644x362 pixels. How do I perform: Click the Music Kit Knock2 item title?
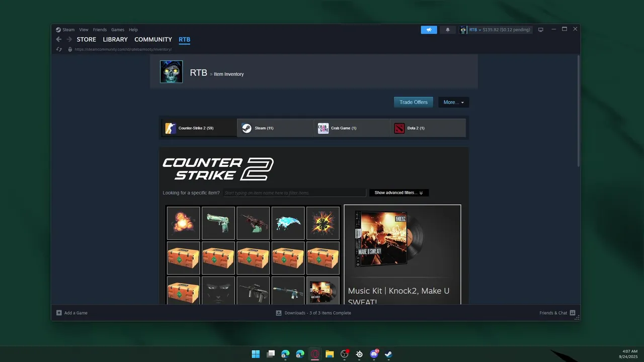(x=398, y=296)
